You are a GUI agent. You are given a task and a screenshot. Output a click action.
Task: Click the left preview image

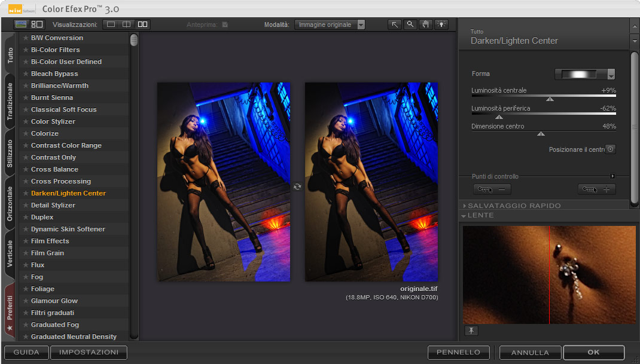[x=224, y=182]
